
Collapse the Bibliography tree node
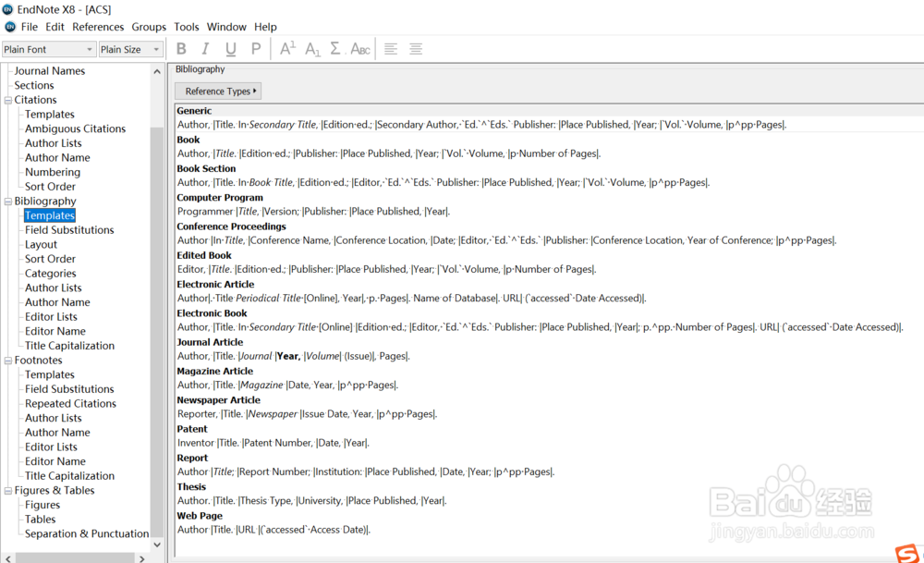(x=8, y=202)
